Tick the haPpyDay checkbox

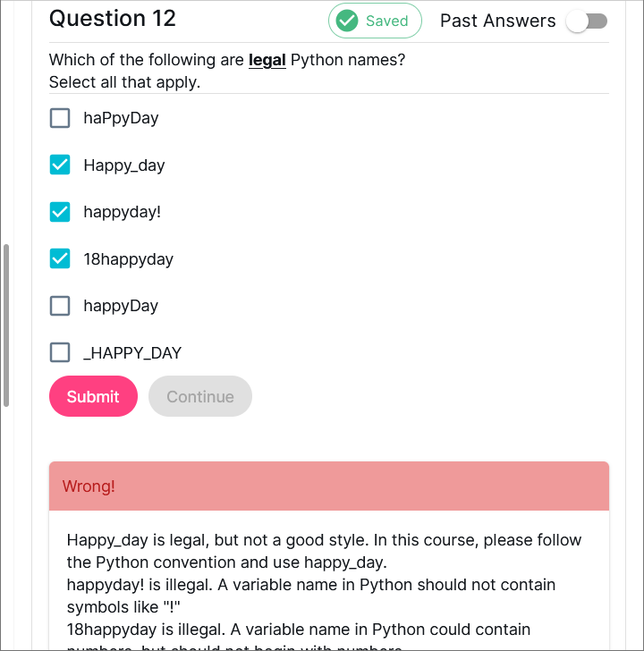tap(60, 118)
